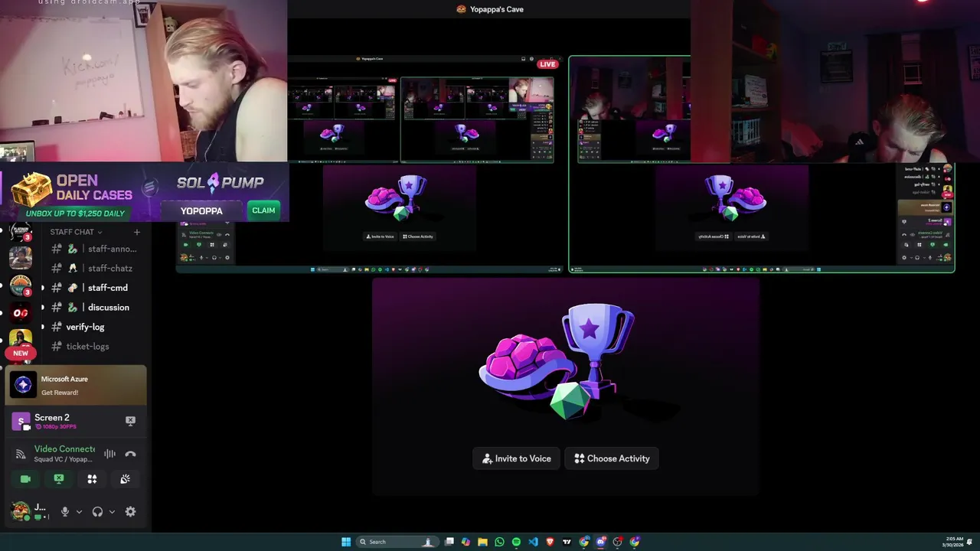
Task: Click the YOPOPPA promo code box
Action: (201, 211)
